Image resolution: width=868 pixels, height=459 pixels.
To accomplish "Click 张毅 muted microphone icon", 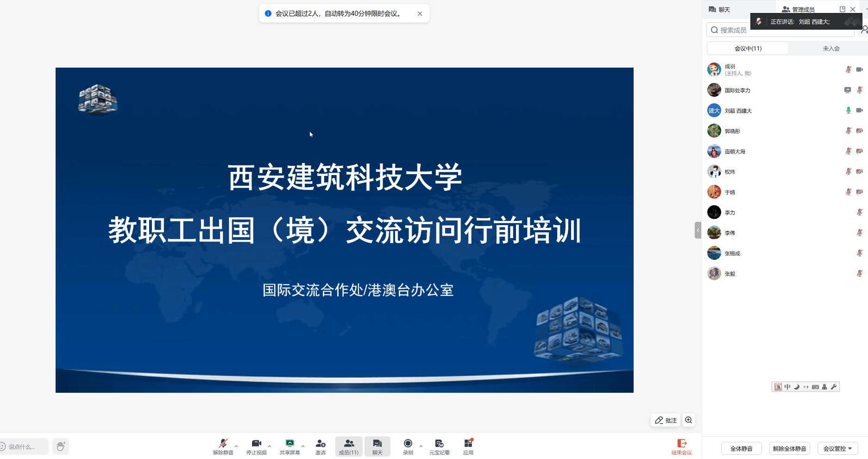I will 859,273.
